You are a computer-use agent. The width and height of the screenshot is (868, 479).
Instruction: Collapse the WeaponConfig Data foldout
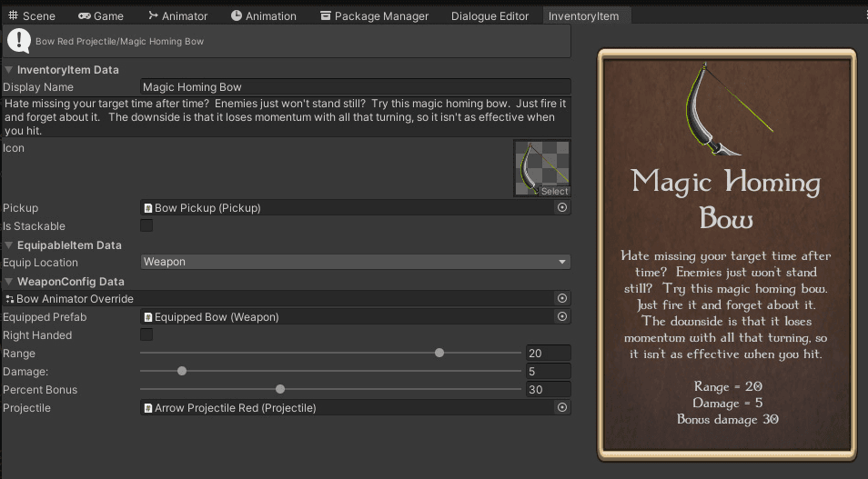tap(9, 282)
